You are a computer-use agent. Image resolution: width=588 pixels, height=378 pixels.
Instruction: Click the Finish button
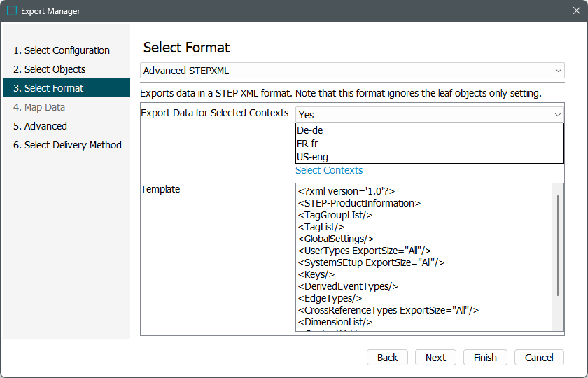point(485,358)
